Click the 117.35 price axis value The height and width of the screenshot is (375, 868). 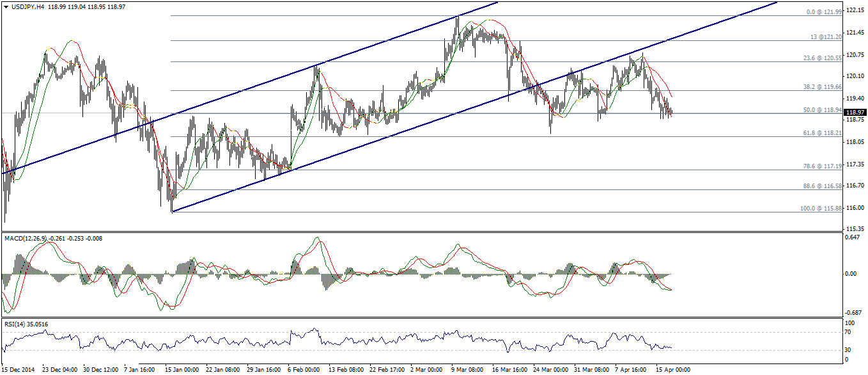(x=855, y=164)
